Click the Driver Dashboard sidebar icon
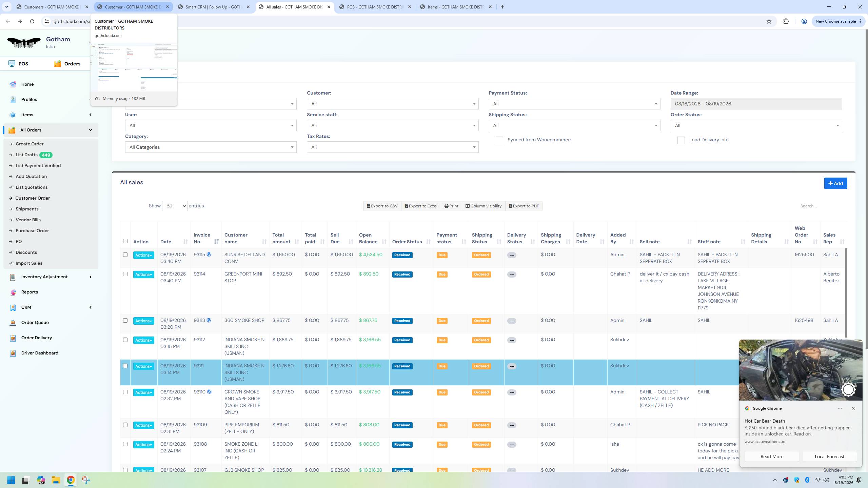Screen dimensions: 868x488 13,353
